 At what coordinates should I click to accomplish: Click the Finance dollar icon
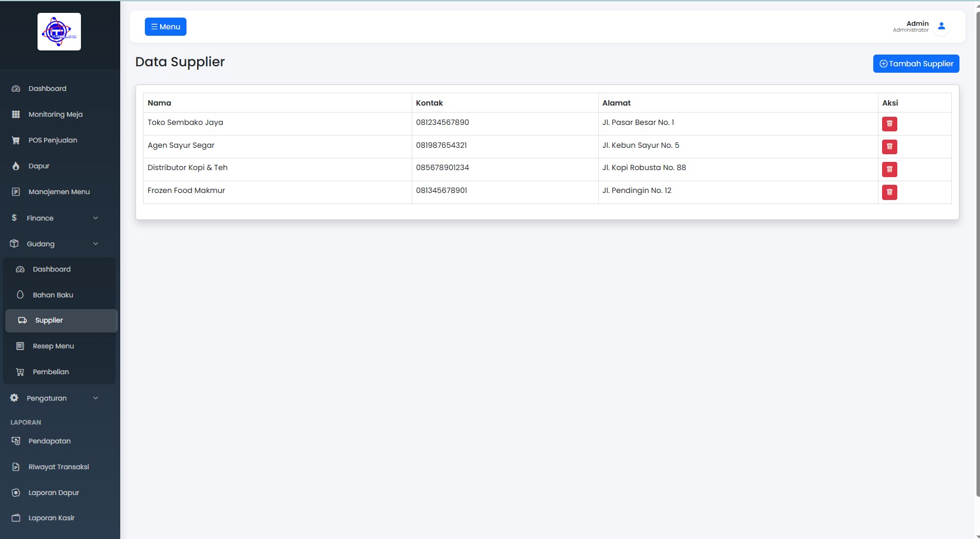tap(14, 218)
